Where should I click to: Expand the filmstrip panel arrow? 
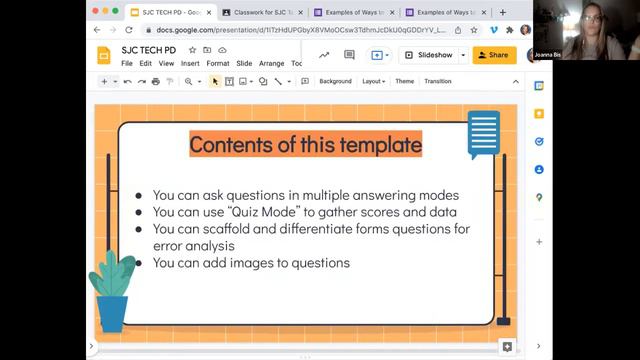tap(91, 346)
